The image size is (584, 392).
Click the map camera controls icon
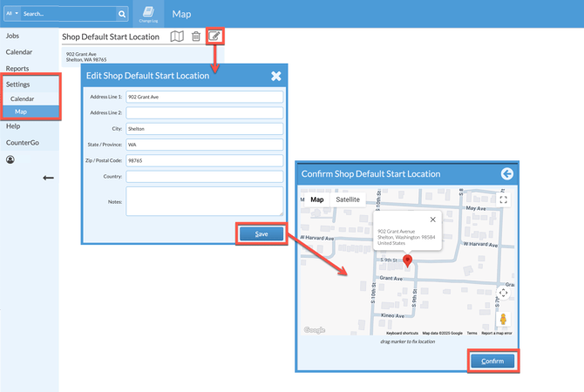(x=503, y=293)
